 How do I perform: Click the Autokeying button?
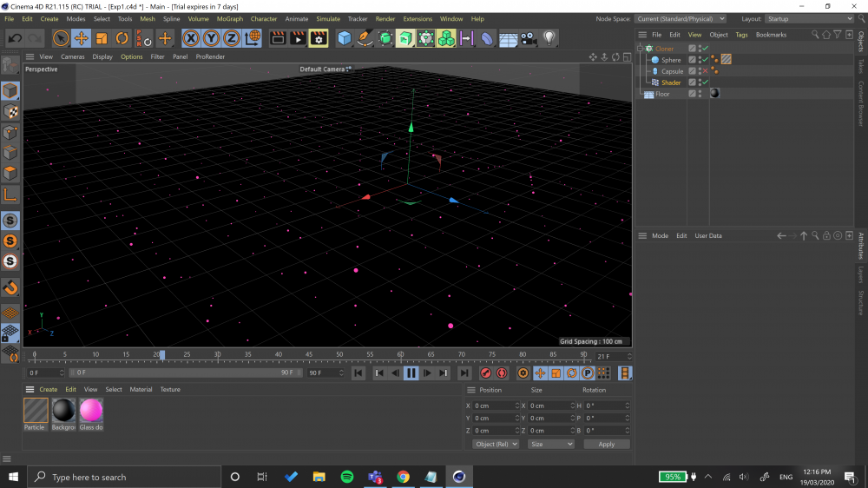tap(502, 373)
